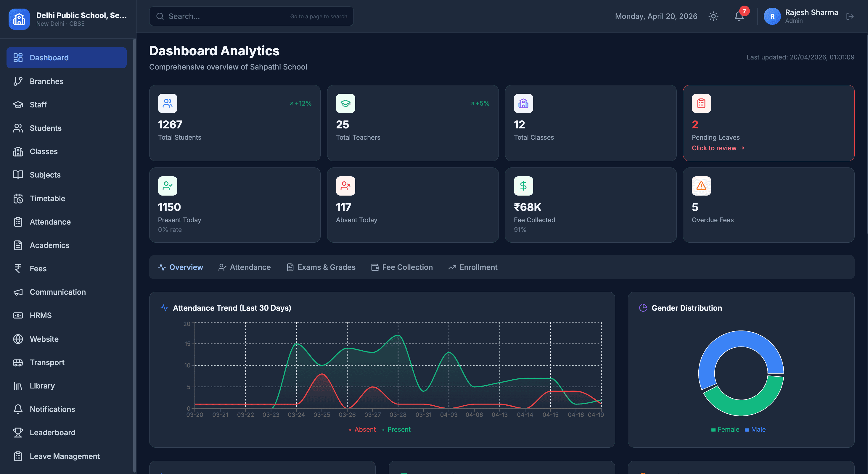Screen dimensions: 868x474
Task: Click the Male color swatch in legend
Action: pos(747,430)
